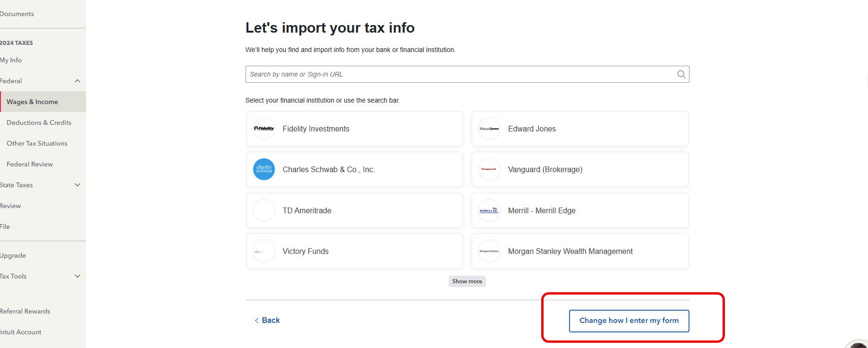Click Show more institutions button
Viewport: 868px width, 348px height.
coord(467,281)
